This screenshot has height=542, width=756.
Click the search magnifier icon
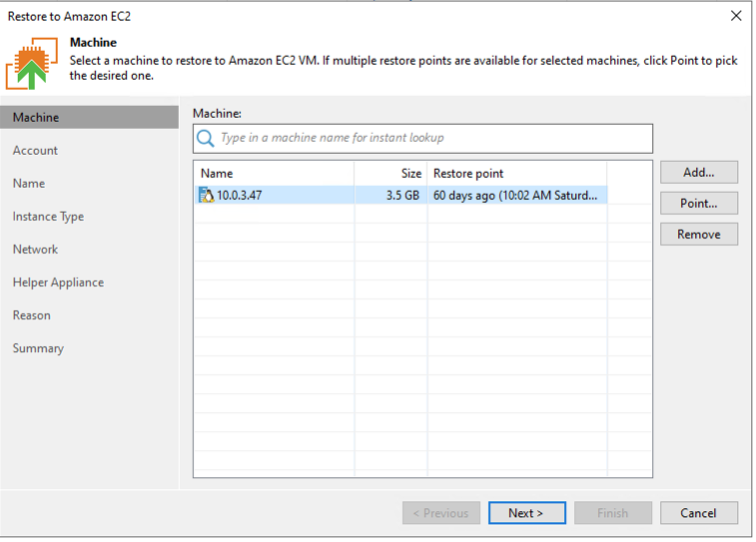205,138
